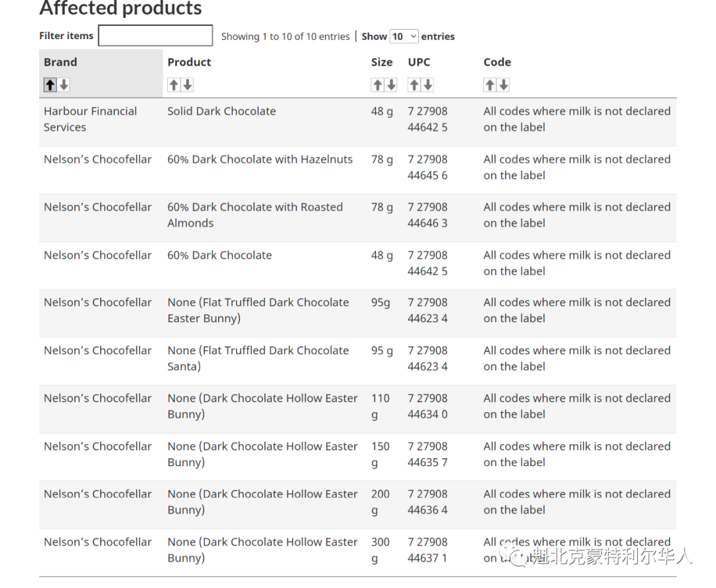Sort Product column ascending arrow
716x588 pixels.
tap(174, 85)
